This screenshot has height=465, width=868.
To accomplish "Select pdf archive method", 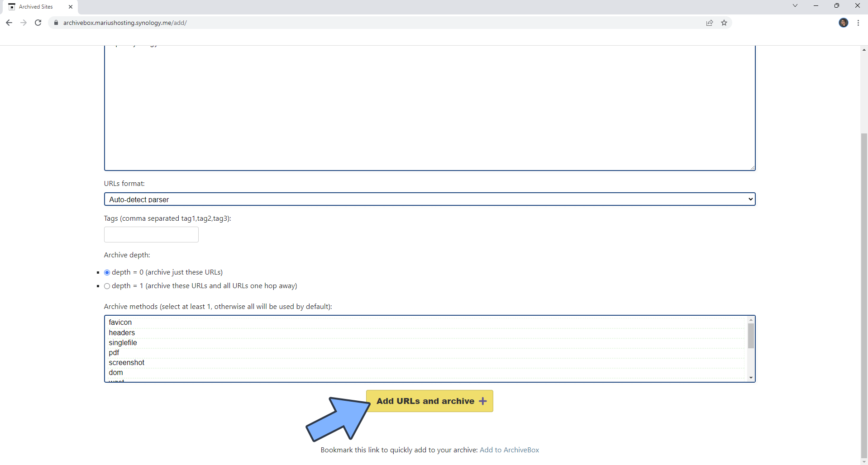I will (425, 352).
